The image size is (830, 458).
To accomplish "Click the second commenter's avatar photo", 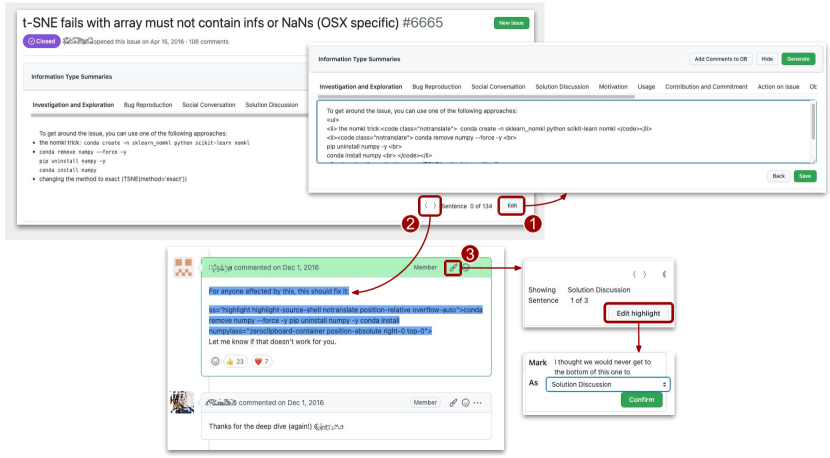I will click(x=182, y=402).
